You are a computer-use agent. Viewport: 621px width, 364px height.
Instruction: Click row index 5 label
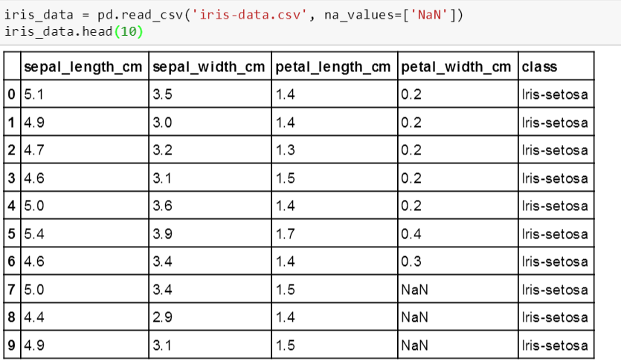point(11,233)
